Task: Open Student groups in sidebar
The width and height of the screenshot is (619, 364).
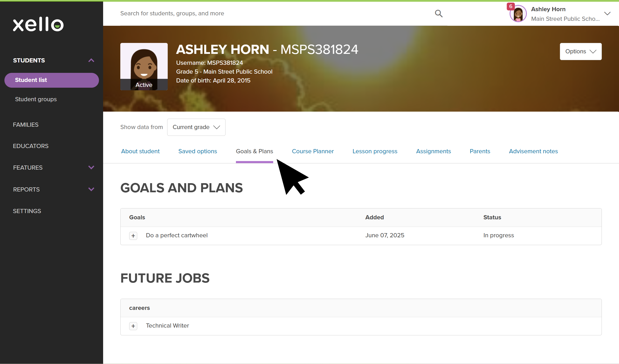Action: click(x=36, y=99)
